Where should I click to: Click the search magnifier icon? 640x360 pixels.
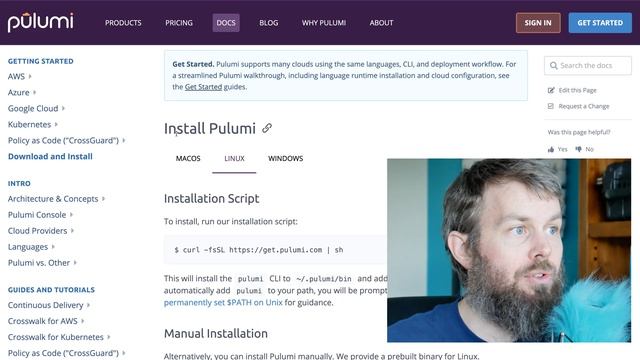(x=553, y=65)
